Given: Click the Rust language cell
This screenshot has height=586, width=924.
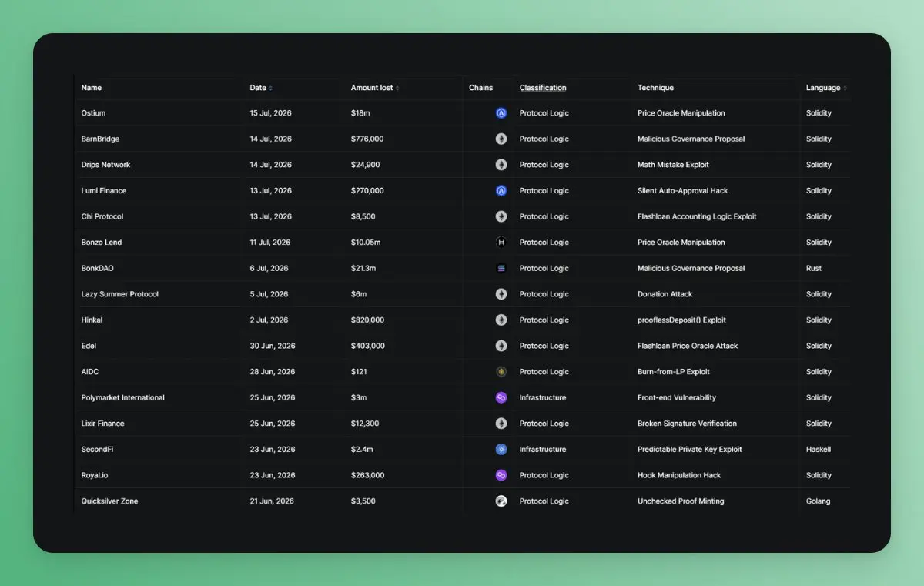Looking at the screenshot, I should click(x=814, y=269).
